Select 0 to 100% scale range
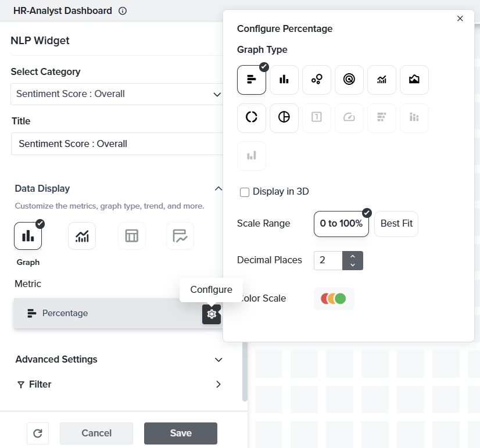The height and width of the screenshot is (448, 480). (x=341, y=224)
